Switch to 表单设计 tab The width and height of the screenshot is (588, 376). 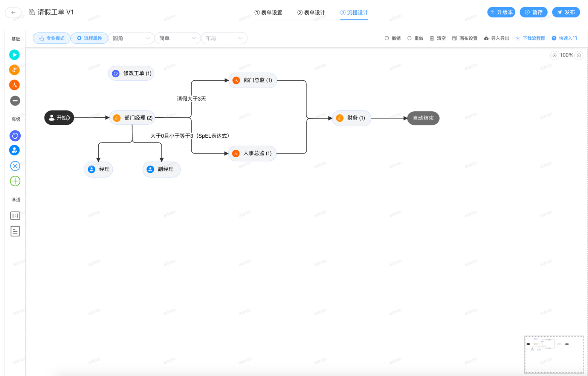coord(311,13)
